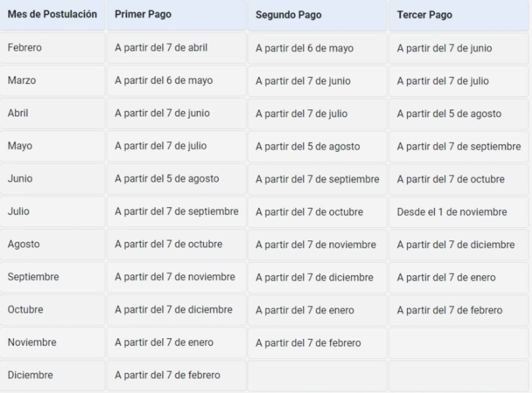The width and height of the screenshot is (532, 393).
Task: Click the 'Febrero' month row cell
Action: tap(25, 47)
